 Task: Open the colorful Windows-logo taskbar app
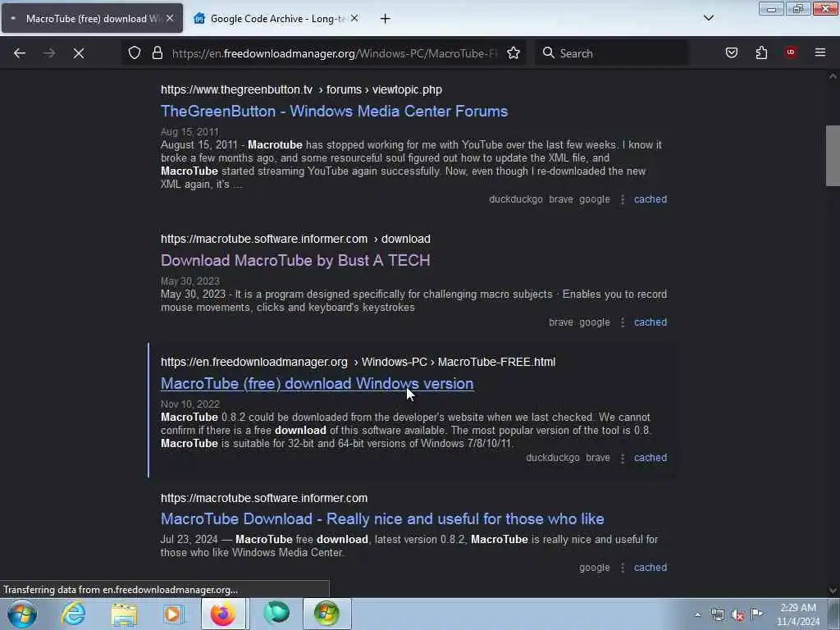click(x=326, y=614)
